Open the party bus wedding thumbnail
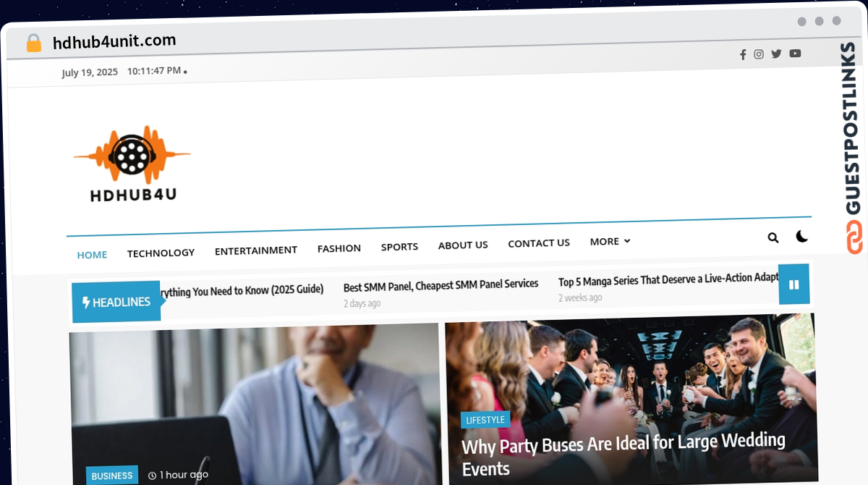The width and height of the screenshot is (868, 485). click(x=631, y=398)
